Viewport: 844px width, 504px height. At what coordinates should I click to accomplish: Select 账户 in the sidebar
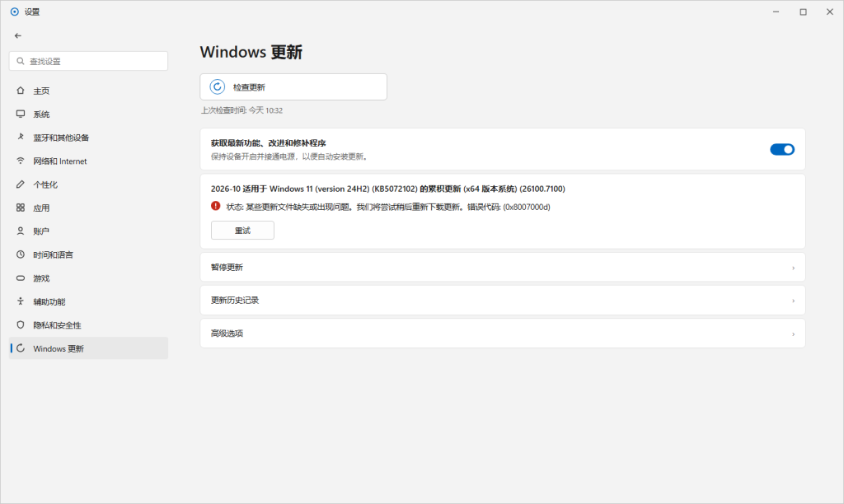coord(88,231)
